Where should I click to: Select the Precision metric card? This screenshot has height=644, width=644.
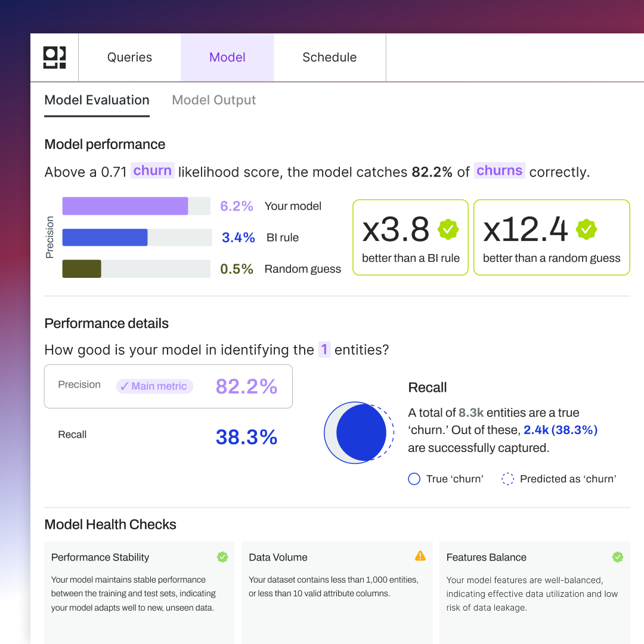[x=168, y=386]
